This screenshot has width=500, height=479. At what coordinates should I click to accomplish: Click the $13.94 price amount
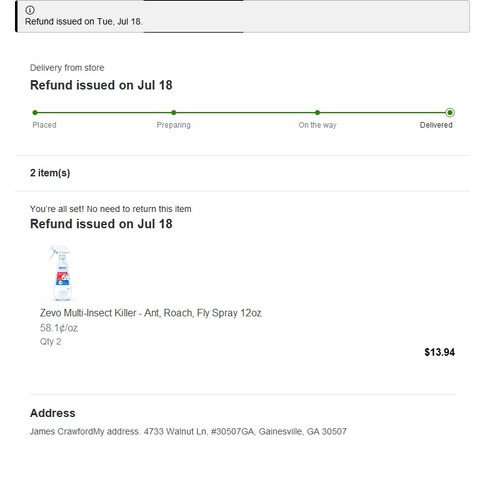click(x=439, y=352)
